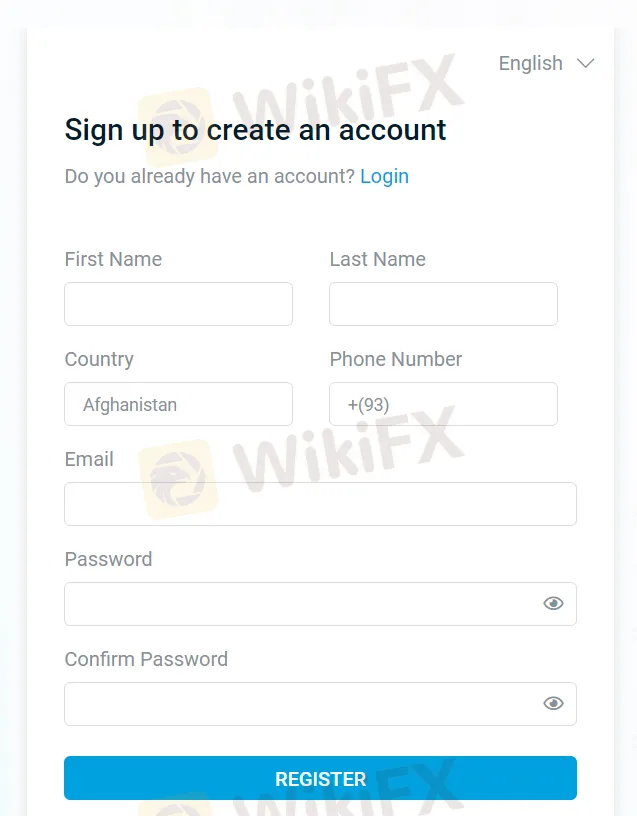The height and width of the screenshot is (816, 637).
Task: Focus the First Name input box
Action: pos(178,304)
